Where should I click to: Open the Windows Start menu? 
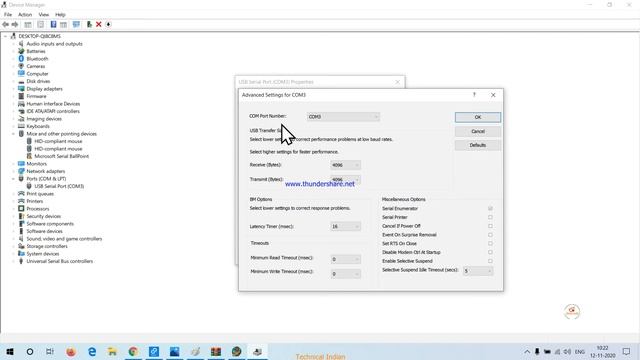coord(10,351)
